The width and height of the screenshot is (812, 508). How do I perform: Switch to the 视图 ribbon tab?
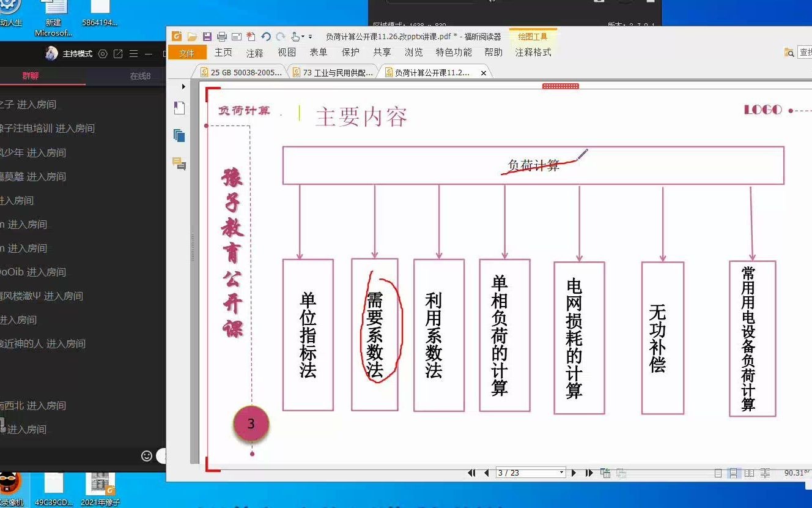(x=287, y=53)
